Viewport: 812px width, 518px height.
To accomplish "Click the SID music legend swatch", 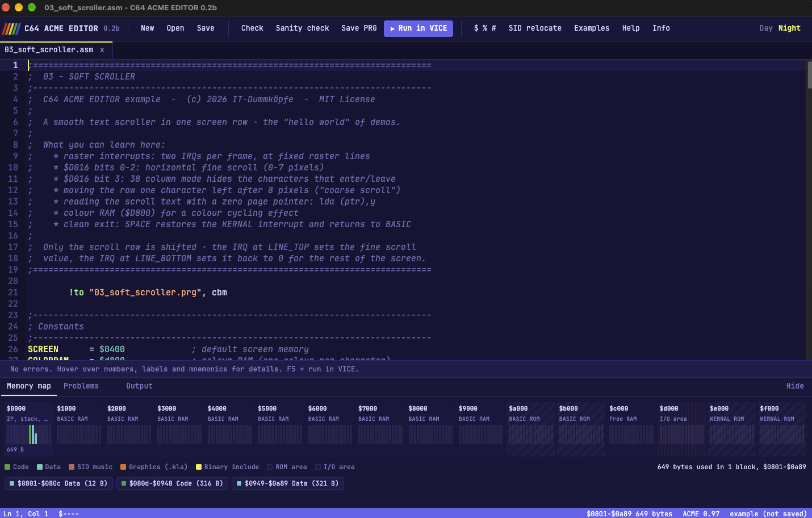I will [72, 467].
